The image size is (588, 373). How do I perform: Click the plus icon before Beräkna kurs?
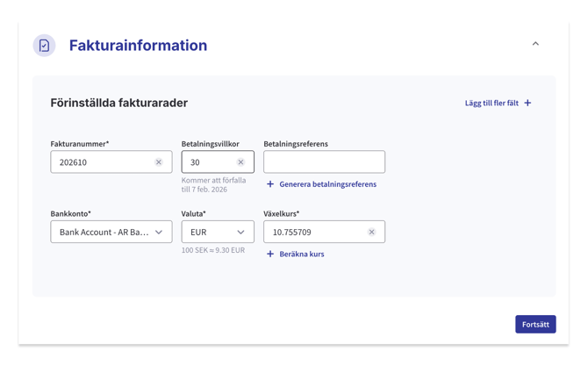tap(270, 255)
